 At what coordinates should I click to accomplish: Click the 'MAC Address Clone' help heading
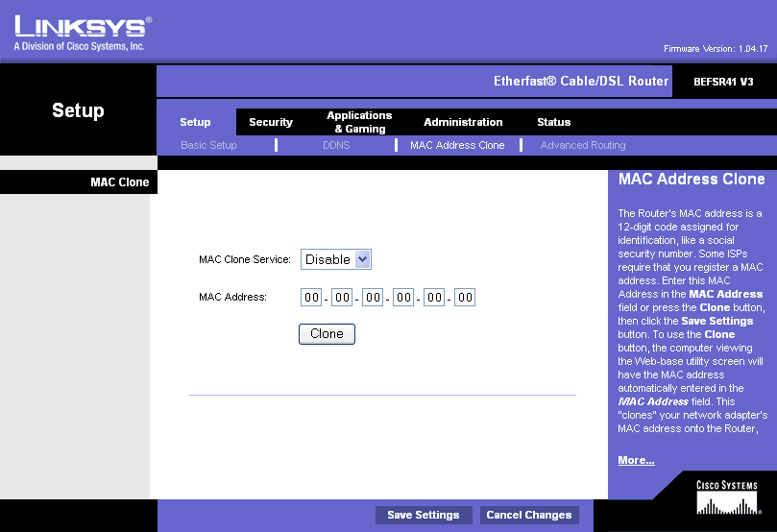click(x=692, y=179)
